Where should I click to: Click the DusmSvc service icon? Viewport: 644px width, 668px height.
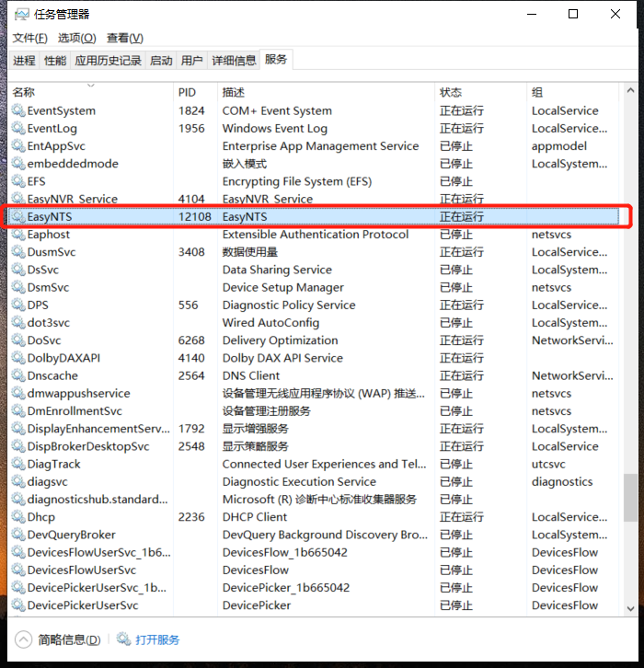18,252
